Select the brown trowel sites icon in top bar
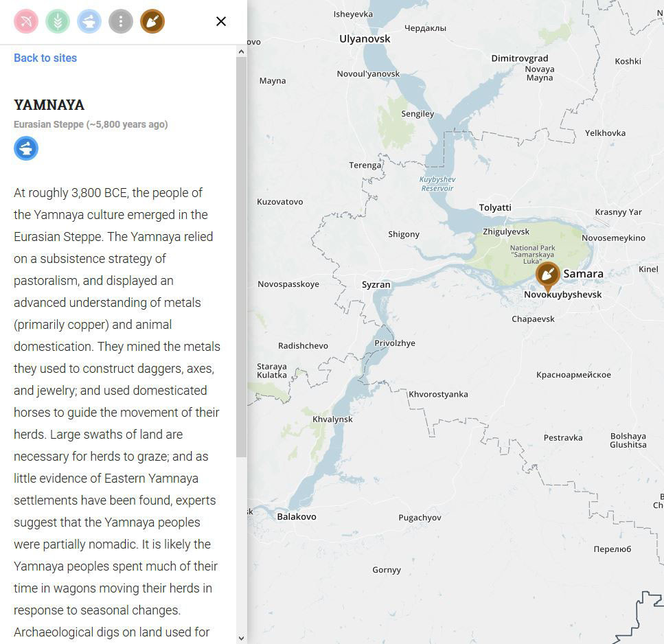Viewport: 664px width, 644px height. pos(152,21)
